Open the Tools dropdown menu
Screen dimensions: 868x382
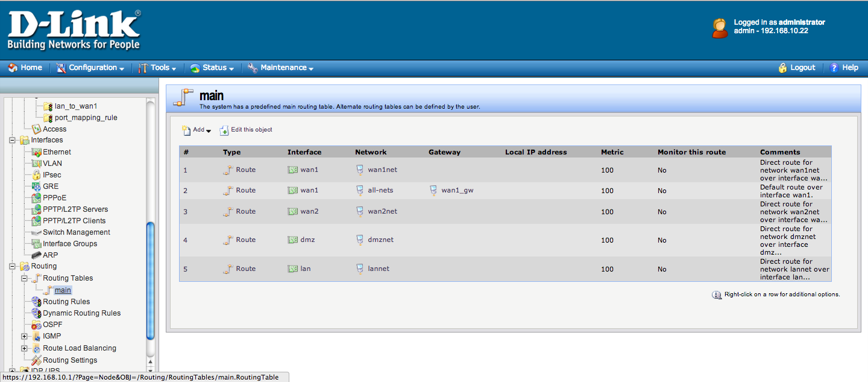[157, 68]
